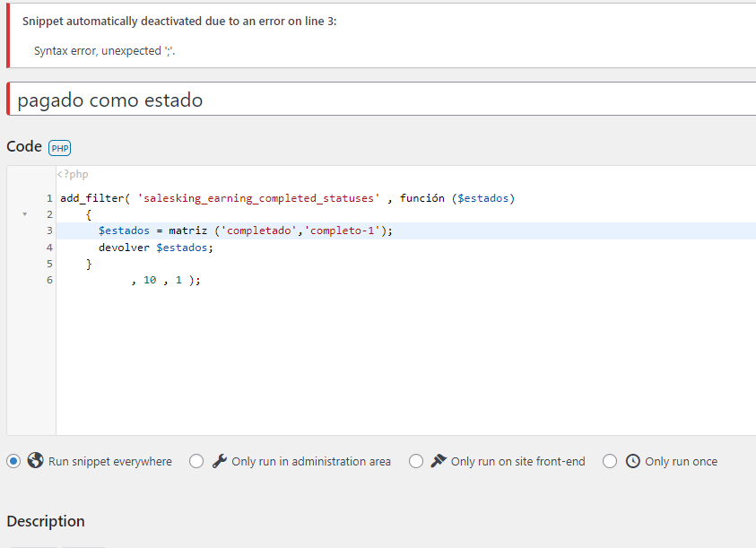Click the wrench icon for administration area
This screenshot has width=756, height=548.
[220, 461]
